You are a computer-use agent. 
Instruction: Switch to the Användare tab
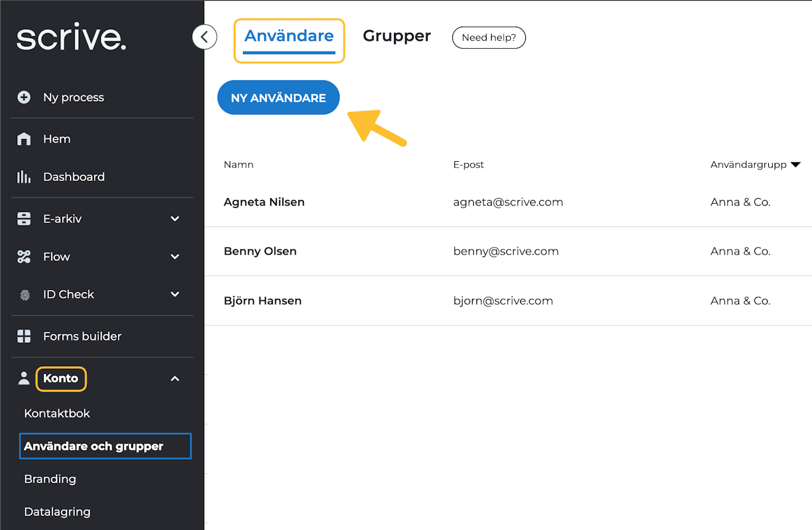tap(289, 36)
